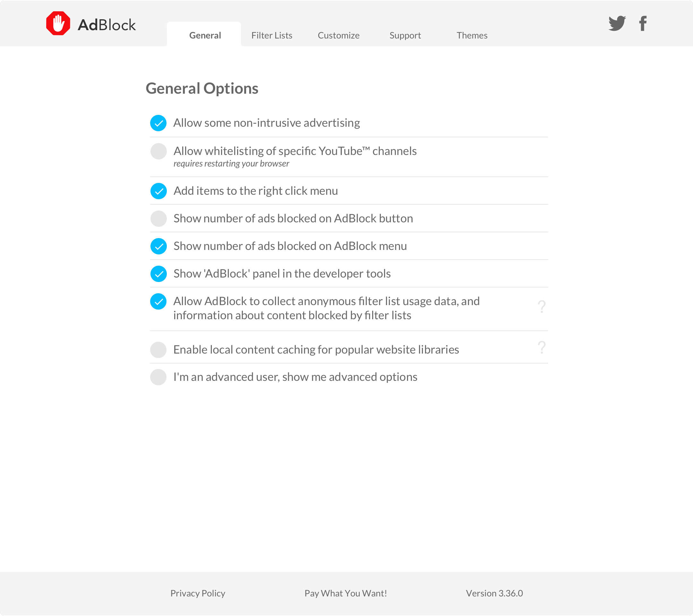Go to the Support tab

coord(405,35)
